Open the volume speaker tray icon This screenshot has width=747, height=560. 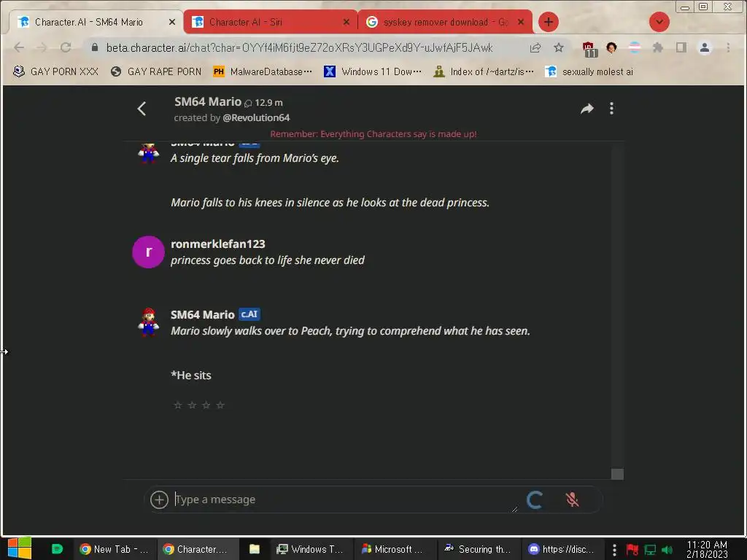coord(667,550)
